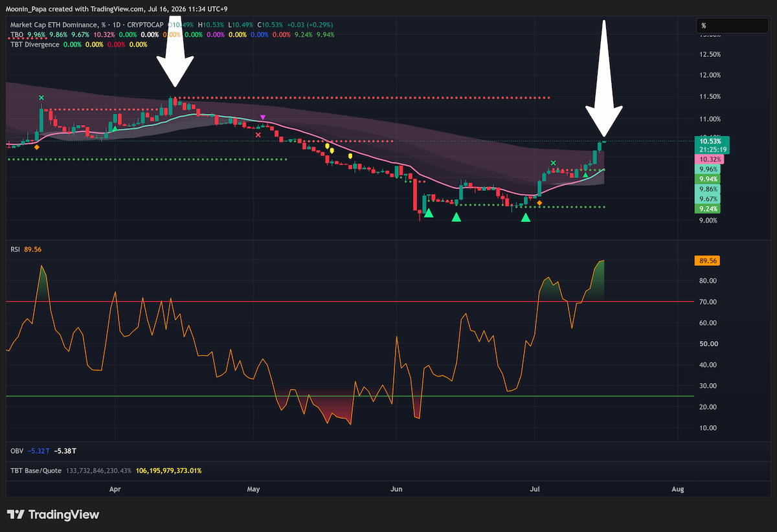777x532 pixels.
Task: Click the red X marker below May candles
Action: click(258, 135)
